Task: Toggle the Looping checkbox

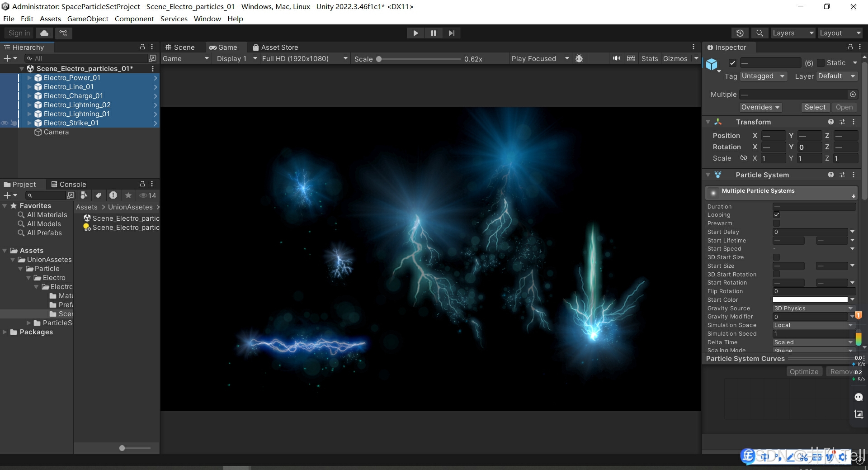Action: [x=776, y=215]
